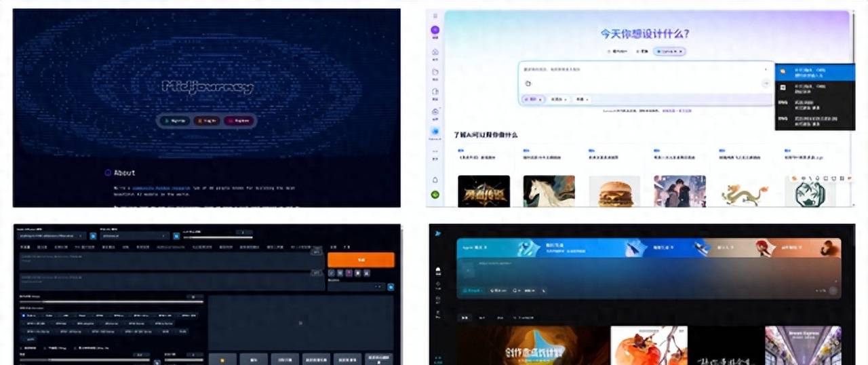Screen dimensions: 868x365
Task: Open the white horse thumbnail in the design app
Action: pyautogui.click(x=549, y=191)
